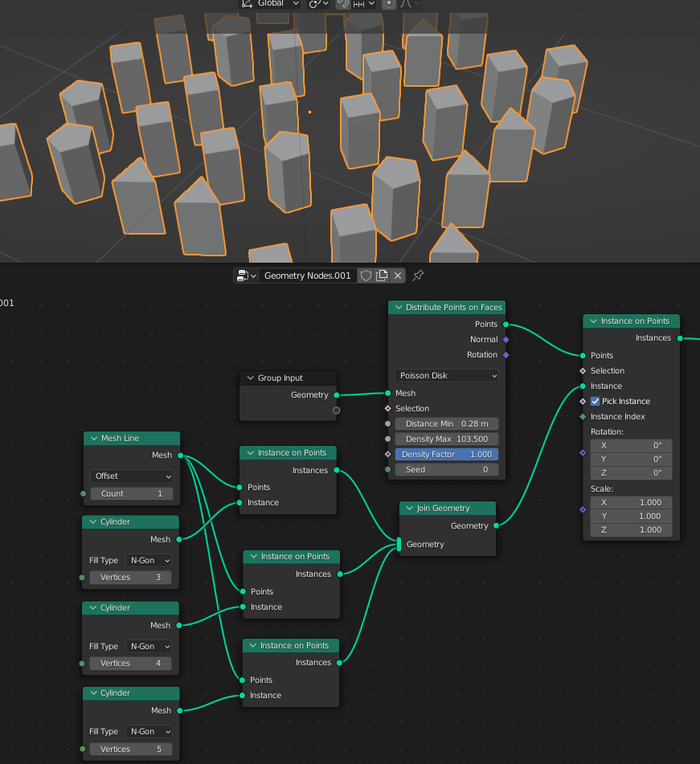The width and height of the screenshot is (700, 764).
Task: Open the snapping options dropdown
Action: [x=364, y=3]
